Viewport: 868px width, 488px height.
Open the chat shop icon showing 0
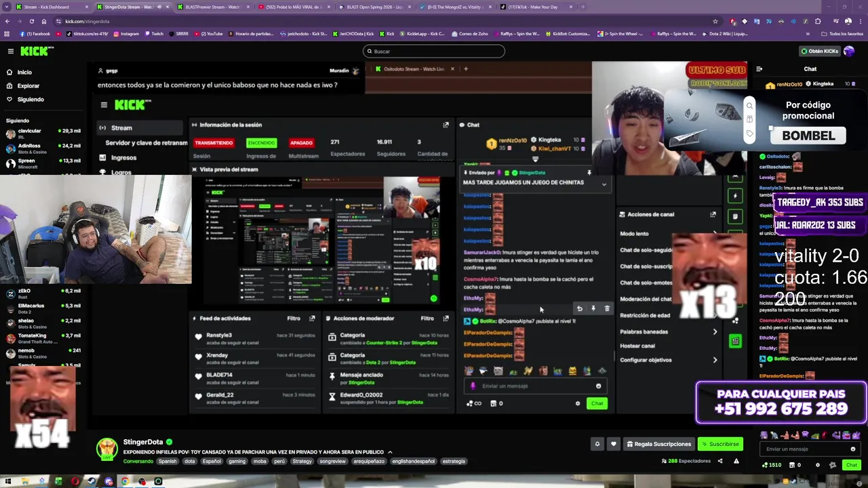coord(795,465)
